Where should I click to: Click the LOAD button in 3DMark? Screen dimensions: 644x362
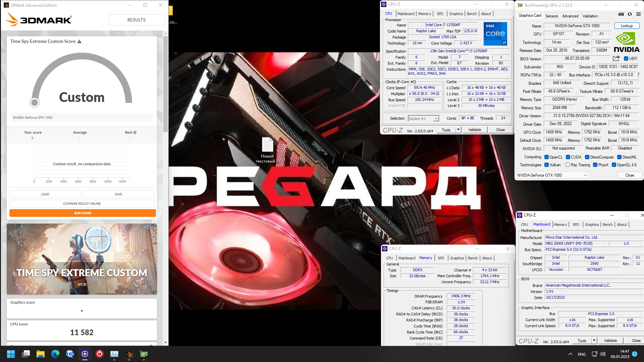pos(45,194)
